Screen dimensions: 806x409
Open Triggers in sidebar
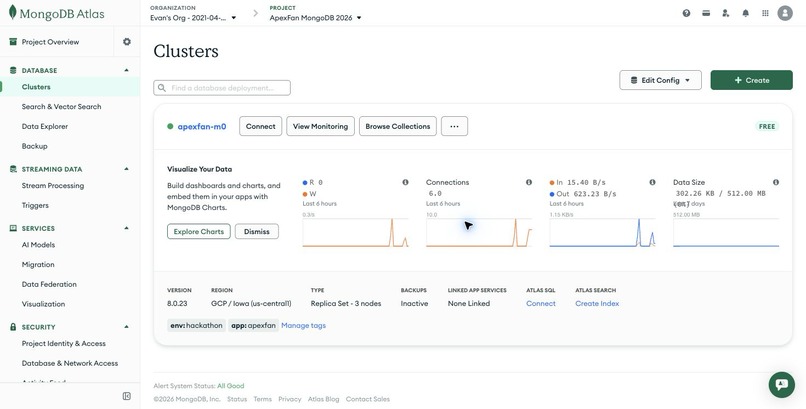(35, 206)
